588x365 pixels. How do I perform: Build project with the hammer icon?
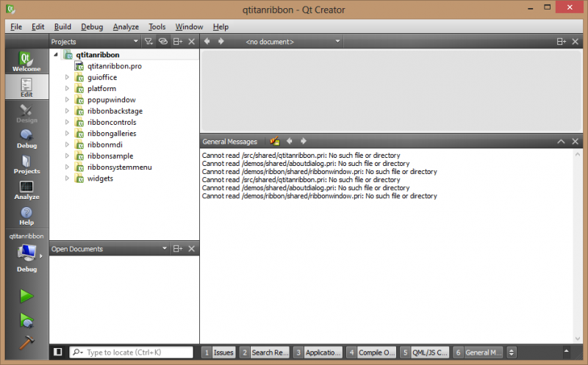coord(26,344)
